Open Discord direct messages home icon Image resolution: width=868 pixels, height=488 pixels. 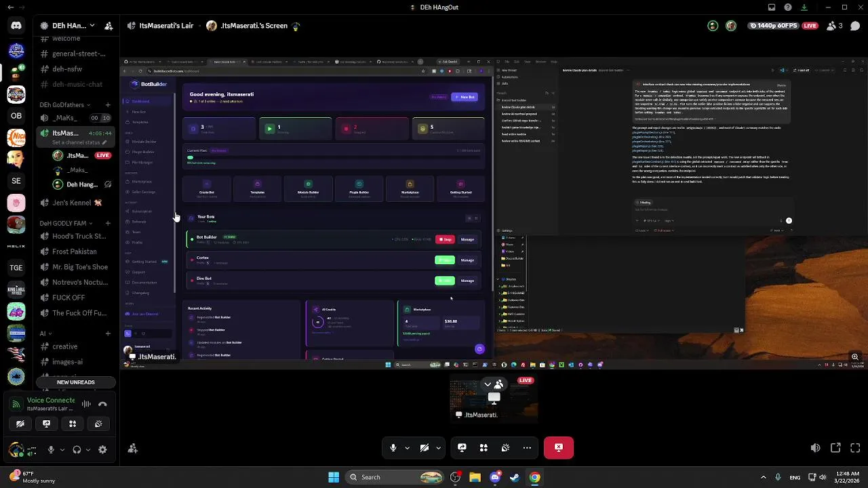coord(16,26)
